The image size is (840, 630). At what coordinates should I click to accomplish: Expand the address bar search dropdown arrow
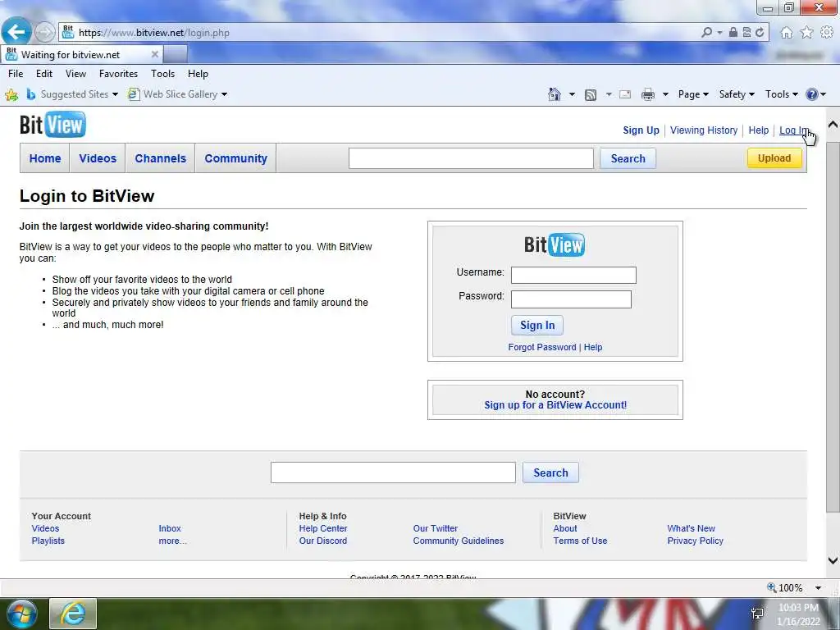719,33
